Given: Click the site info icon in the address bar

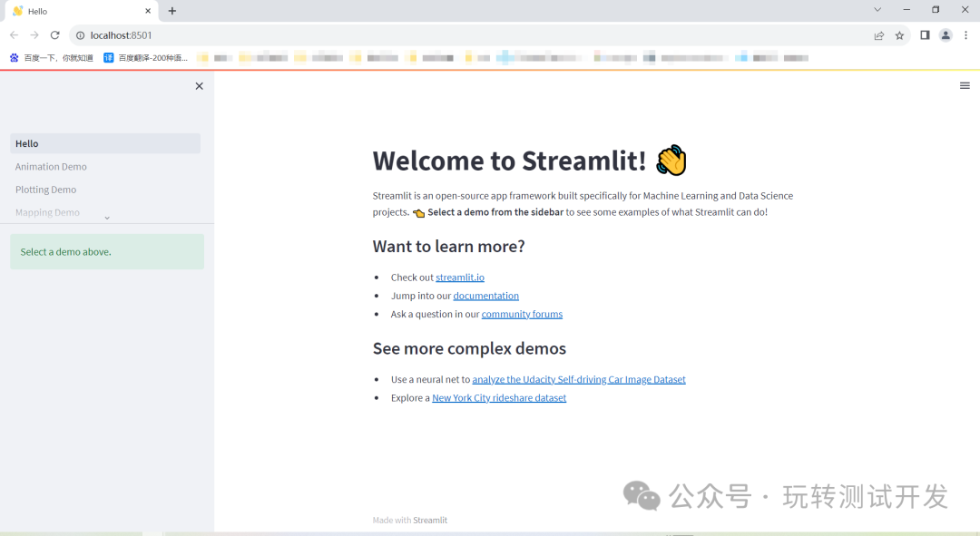Looking at the screenshot, I should (80, 35).
